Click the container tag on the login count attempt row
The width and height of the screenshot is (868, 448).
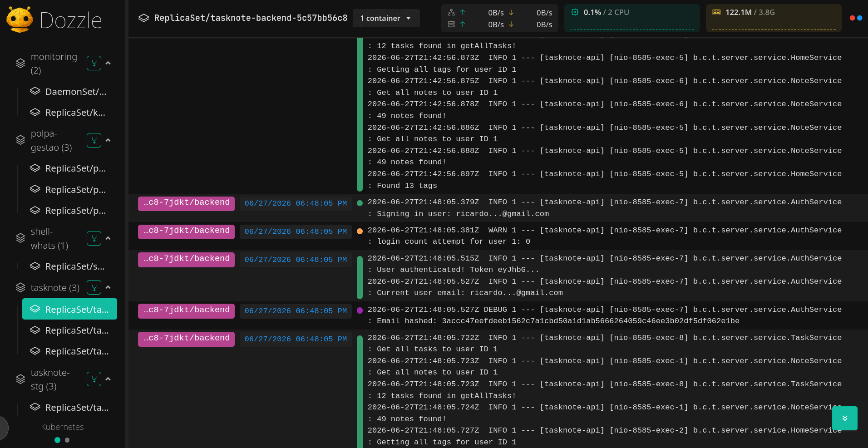pos(186,231)
